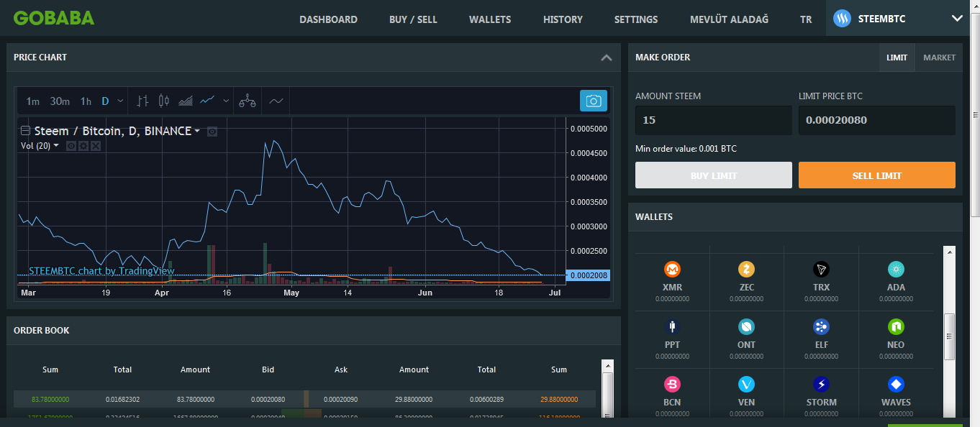Open the HISTORY page

coord(563,19)
